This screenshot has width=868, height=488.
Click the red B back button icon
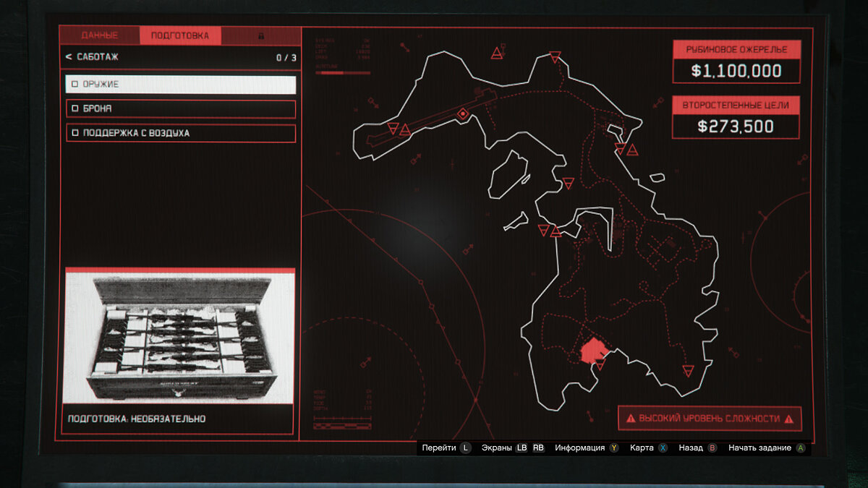coord(712,448)
